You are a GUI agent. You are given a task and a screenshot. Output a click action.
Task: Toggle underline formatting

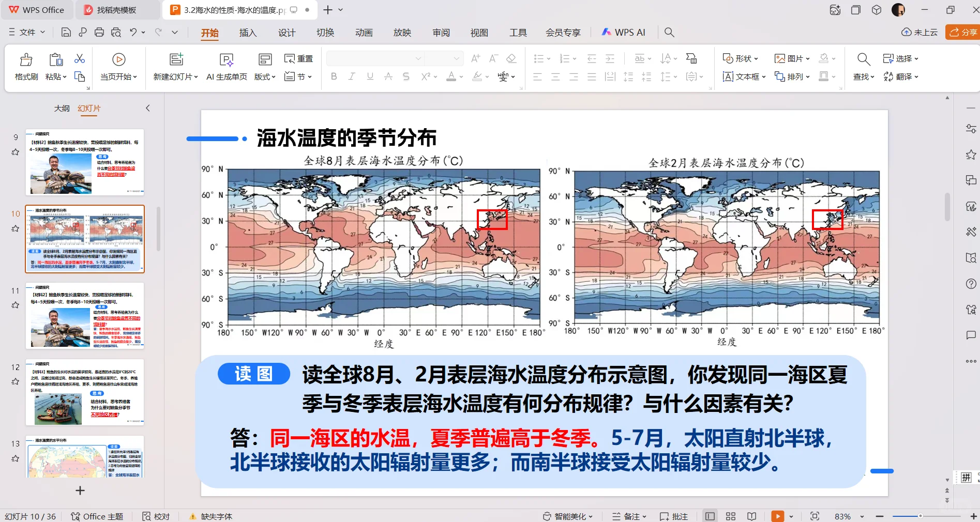[369, 76]
